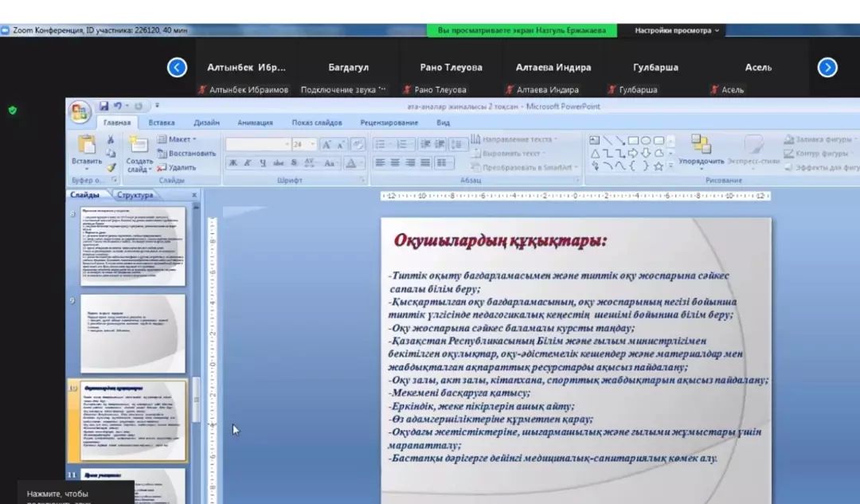Select the rectangle shape in gallery
The height and width of the screenshot is (504, 860).
tap(634, 140)
